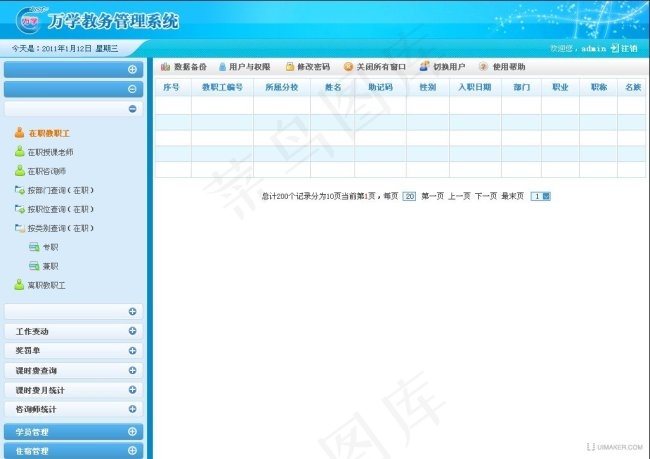Select the 兼职 sub-item
This screenshot has height=459, width=650.
[x=44, y=266]
